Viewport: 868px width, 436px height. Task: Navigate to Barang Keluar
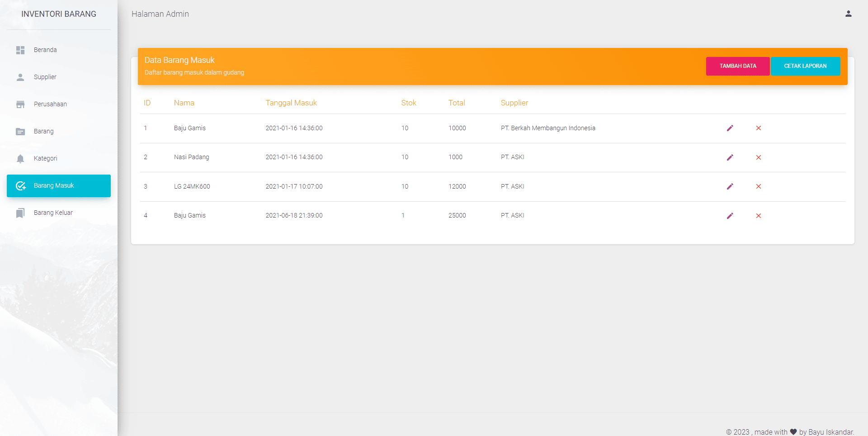pyautogui.click(x=59, y=213)
